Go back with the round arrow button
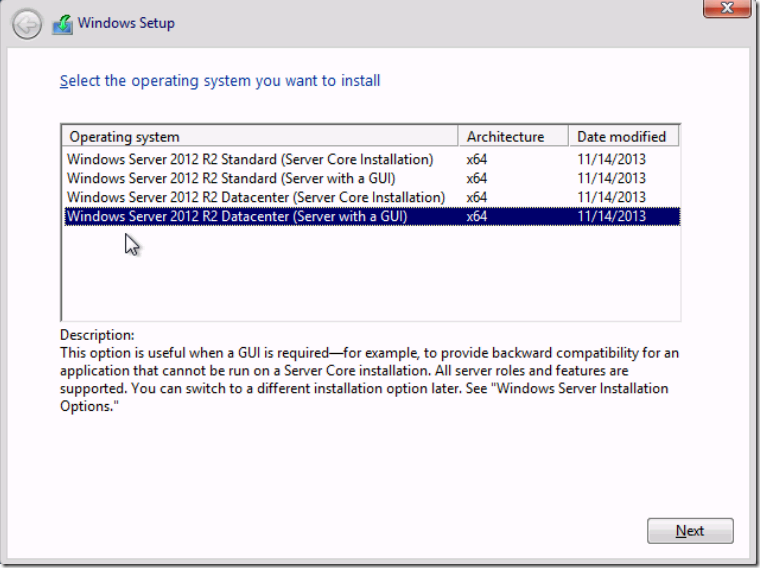 click(27, 24)
